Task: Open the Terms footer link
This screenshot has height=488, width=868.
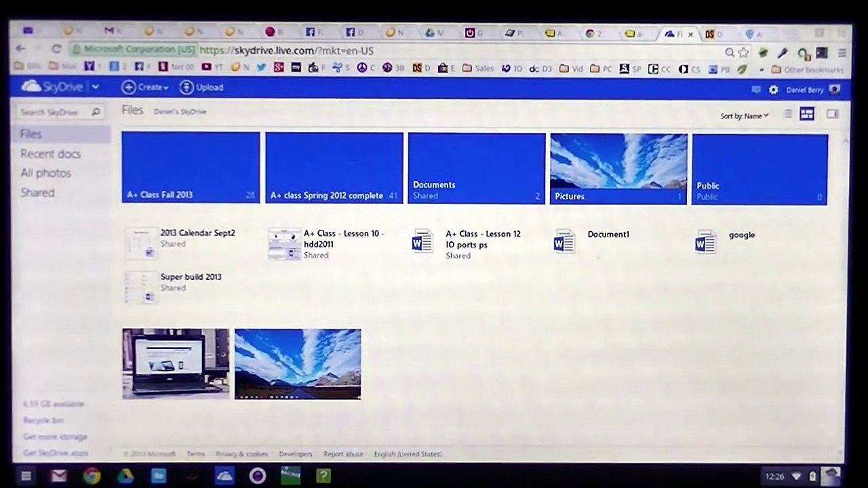Action: click(x=195, y=454)
